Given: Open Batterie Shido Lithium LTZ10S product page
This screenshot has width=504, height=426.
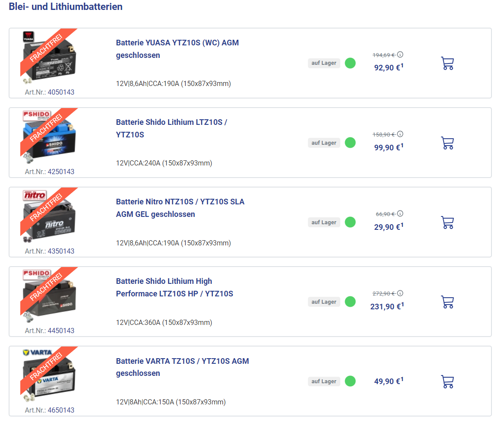Looking at the screenshot, I should pyautogui.click(x=171, y=128).
